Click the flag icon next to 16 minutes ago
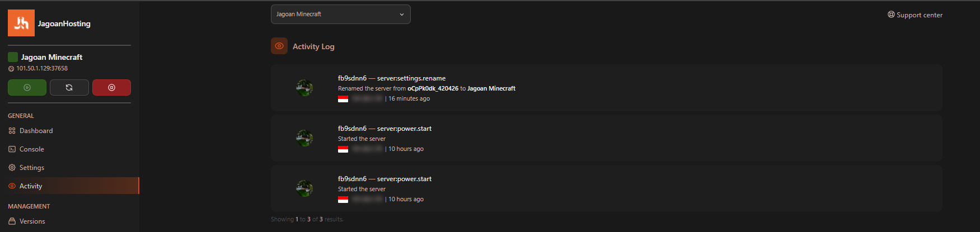Image resolution: width=980 pixels, height=232 pixels. pos(343,99)
